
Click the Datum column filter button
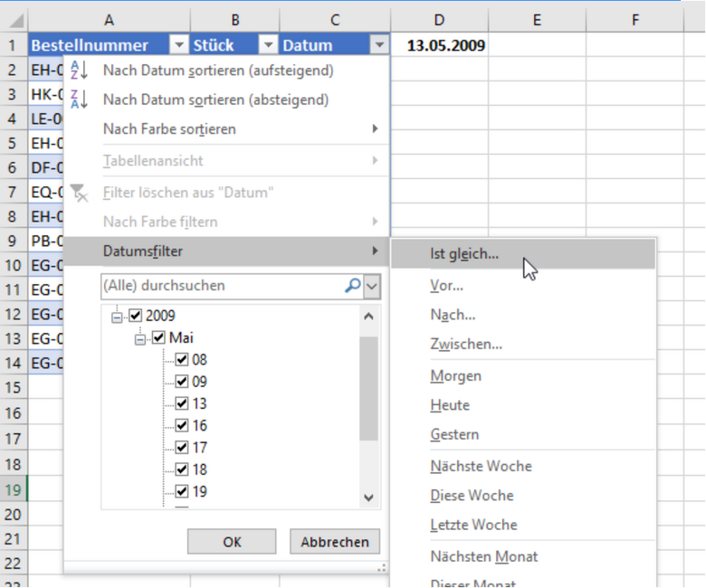tap(378, 45)
